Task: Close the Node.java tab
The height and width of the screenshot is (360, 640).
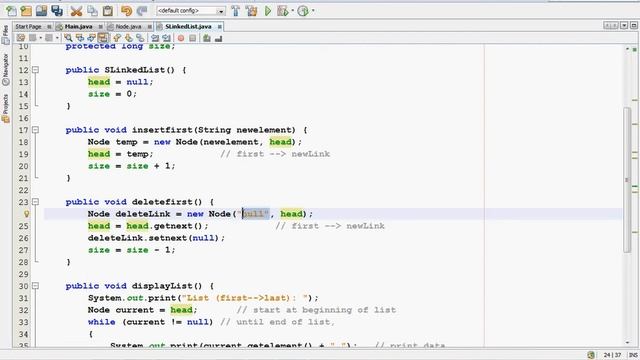Action: 149,27
